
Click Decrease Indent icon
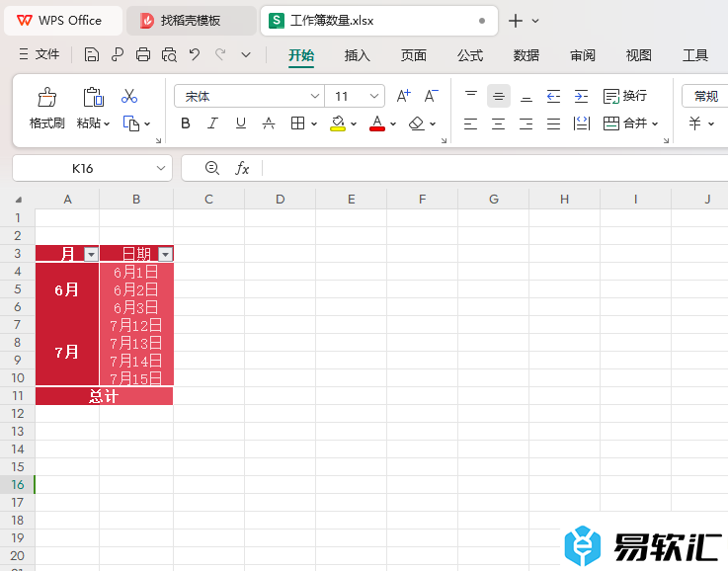(x=553, y=96)
